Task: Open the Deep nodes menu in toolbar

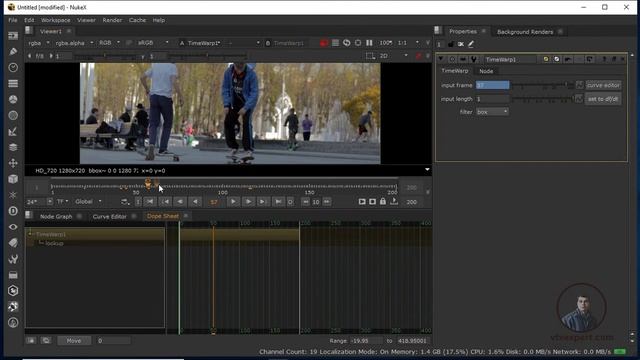Action: click(x=13, y=211)
